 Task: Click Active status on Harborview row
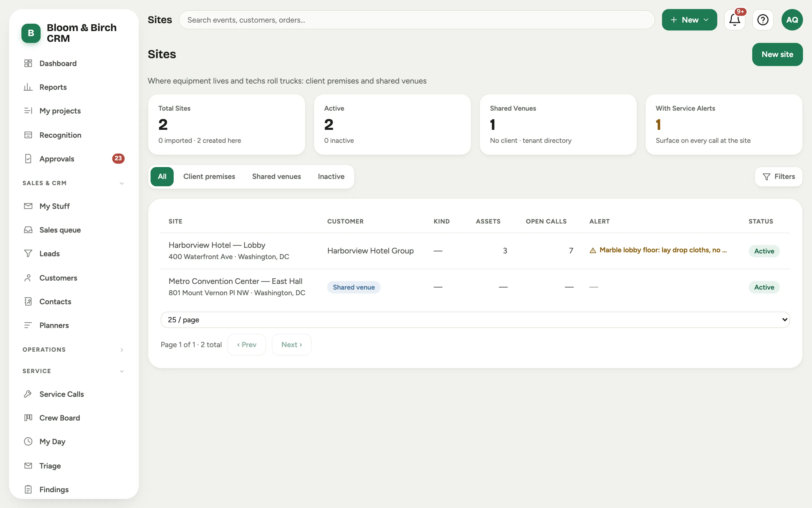tap(764, 251)
